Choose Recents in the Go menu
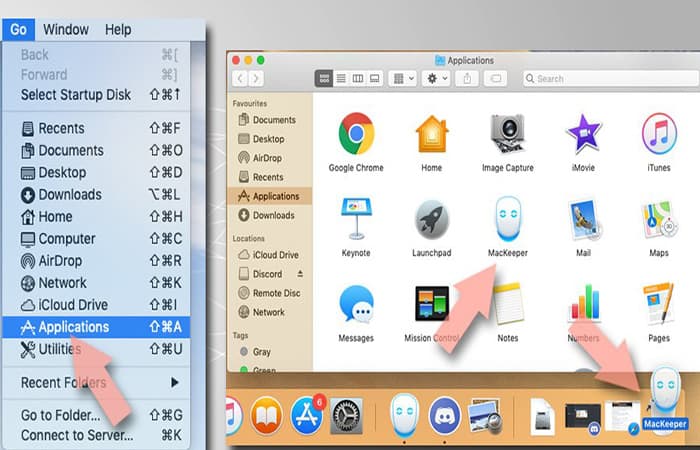The image size is (700, 450). (96, 129)
